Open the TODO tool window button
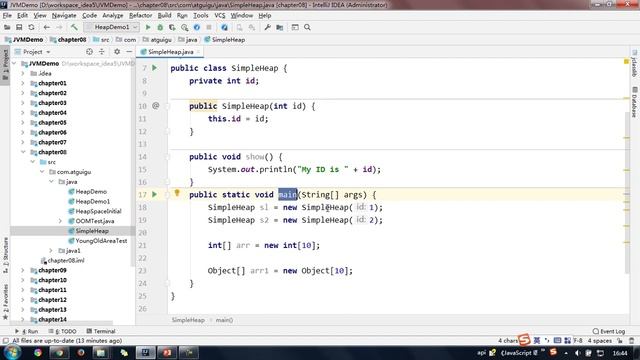This screenshot has height=360, width=640. coord(62,331)
